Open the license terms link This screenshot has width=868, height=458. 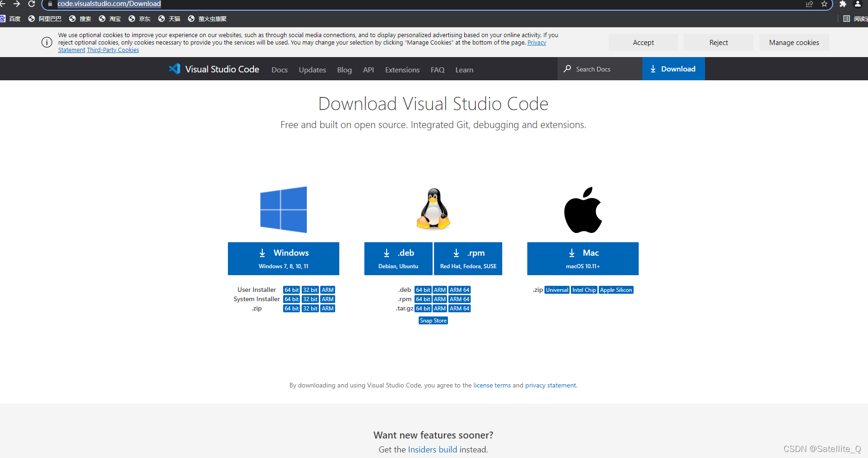click(492, 386)
